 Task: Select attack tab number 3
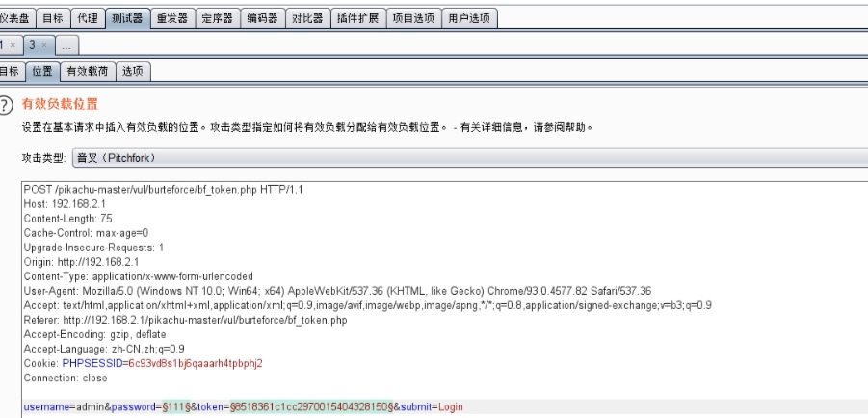pos(32,45)
